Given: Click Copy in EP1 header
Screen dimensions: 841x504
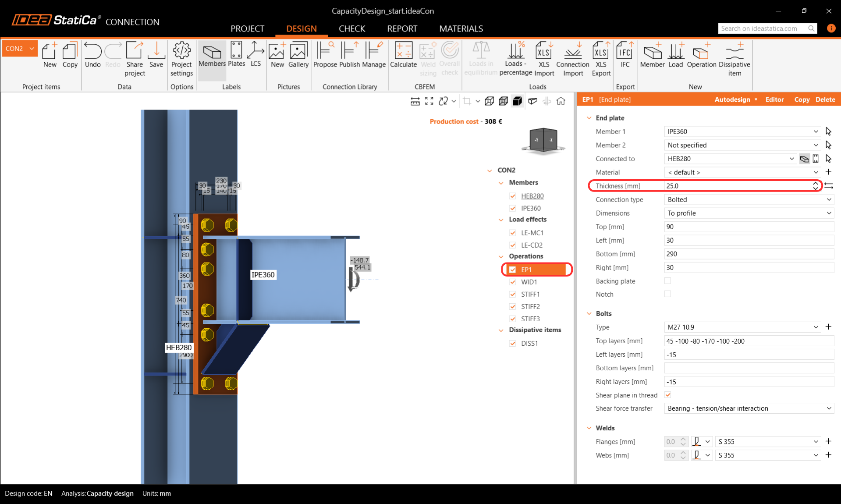Looking at the screenshot, I should click(802, 99).
